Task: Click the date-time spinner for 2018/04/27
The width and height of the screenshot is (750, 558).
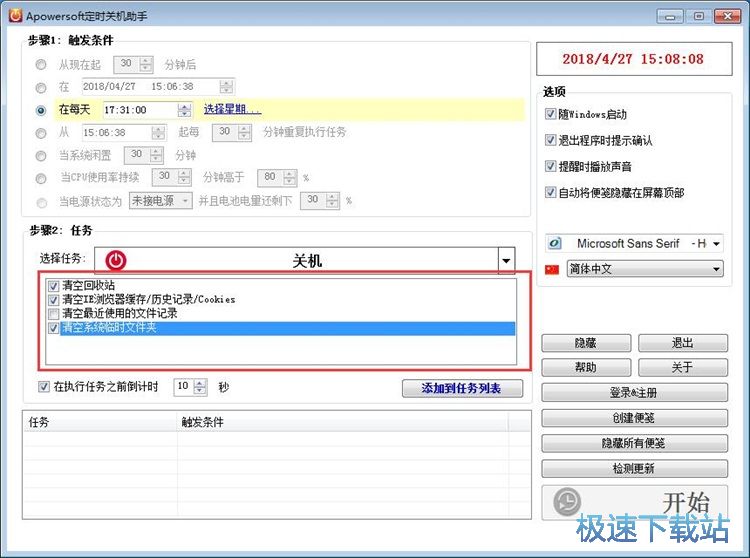Action: tap(226, 87)
